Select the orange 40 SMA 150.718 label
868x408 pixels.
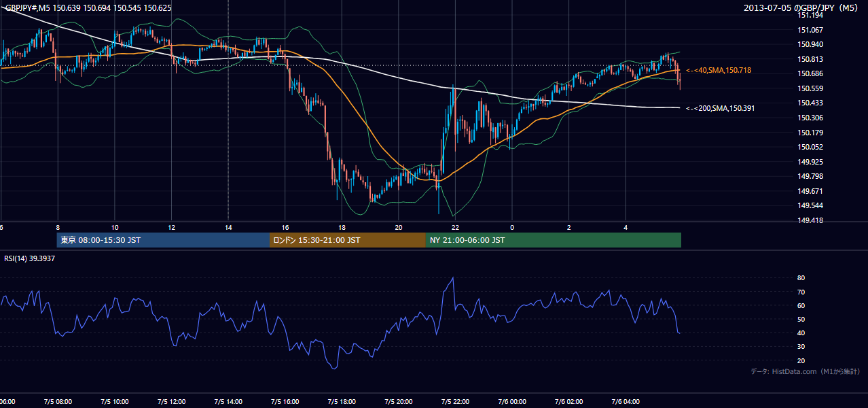[719, 70]
